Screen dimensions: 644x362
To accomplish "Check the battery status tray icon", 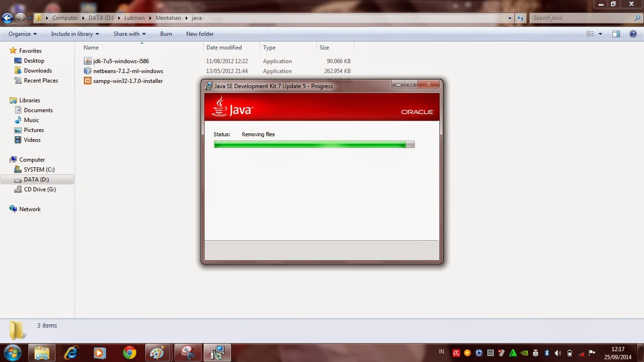I will click(x=570, y=353).
